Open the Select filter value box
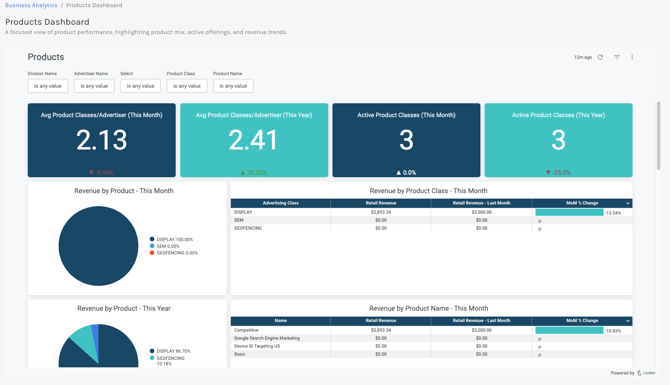This screenshot has width=670, height=385. tap(141, 86)
